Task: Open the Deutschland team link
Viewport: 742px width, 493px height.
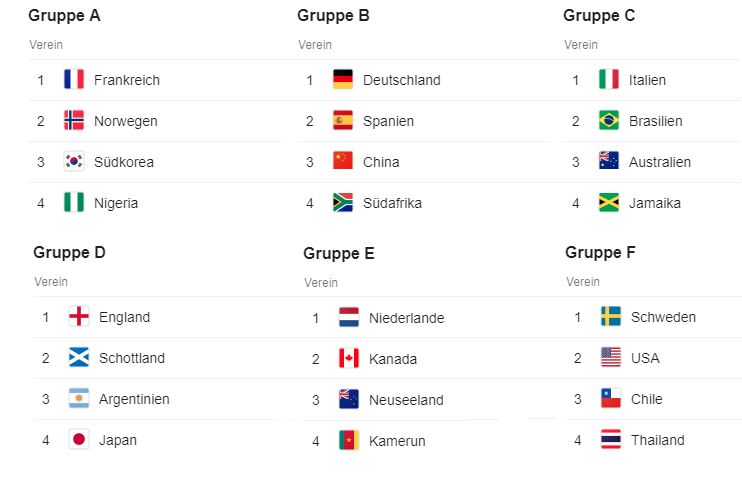Action: click(402, 80)
